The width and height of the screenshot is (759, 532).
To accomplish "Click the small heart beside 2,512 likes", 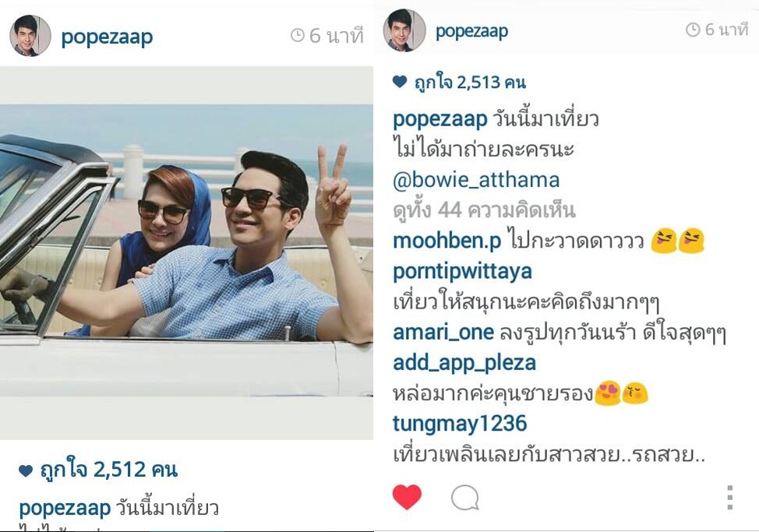I will 25,470.
